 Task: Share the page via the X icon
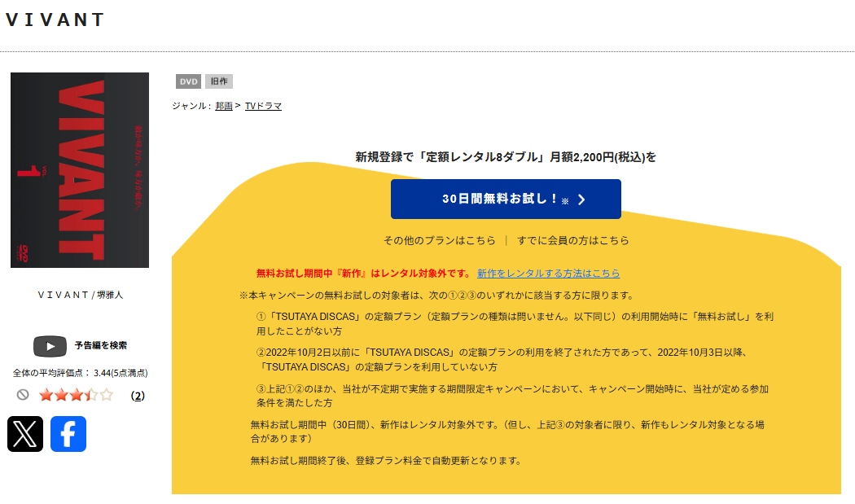(24, 434)
